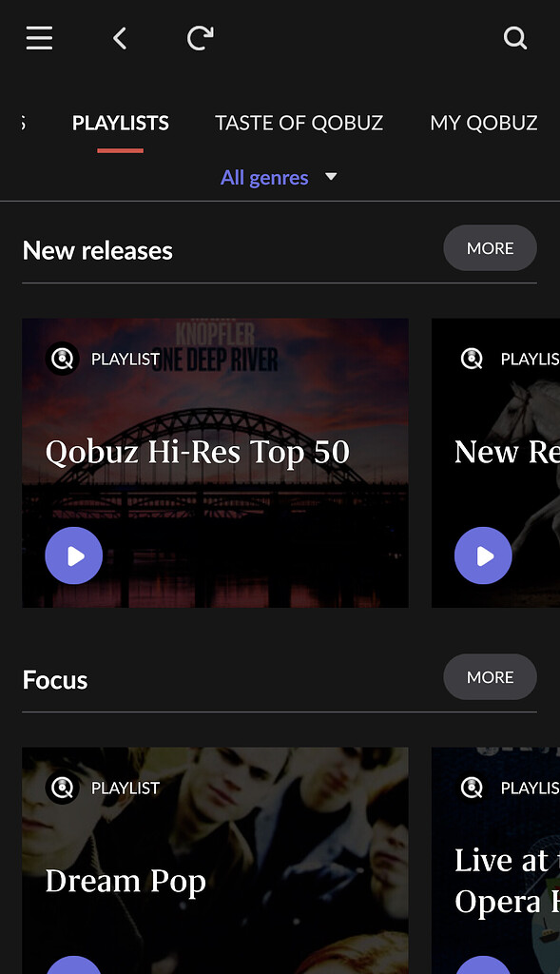
Task: Select the PLAYLISTS tab
Action: point(120,123)
